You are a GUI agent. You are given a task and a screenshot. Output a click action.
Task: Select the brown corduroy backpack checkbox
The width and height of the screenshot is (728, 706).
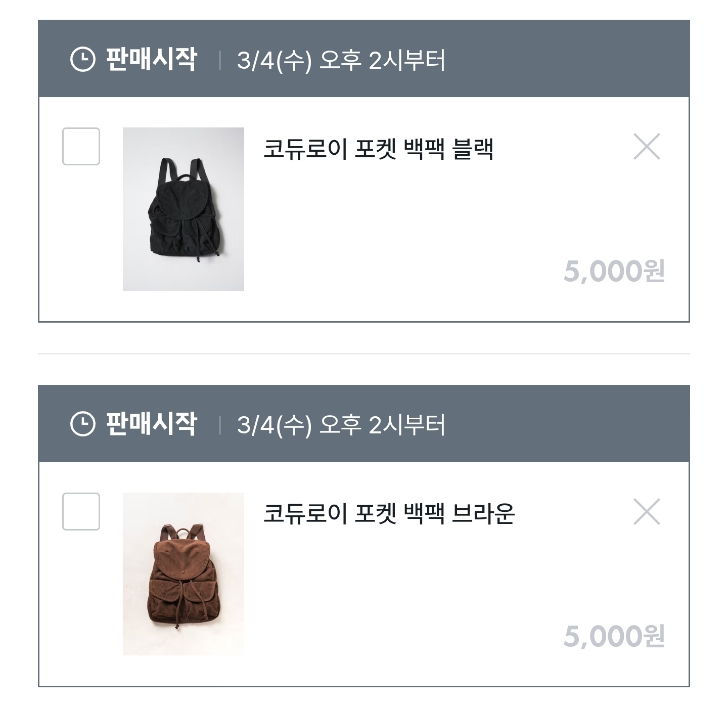81,511
